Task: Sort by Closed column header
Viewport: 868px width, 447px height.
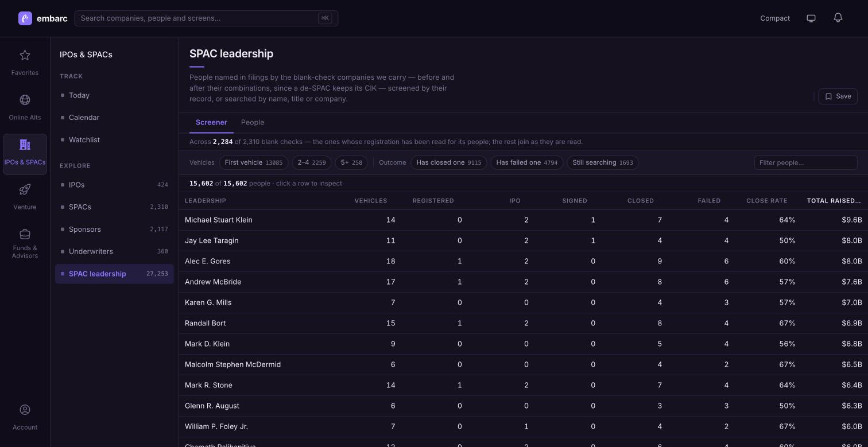Action: pyautogui.click(x=641, y=201)
